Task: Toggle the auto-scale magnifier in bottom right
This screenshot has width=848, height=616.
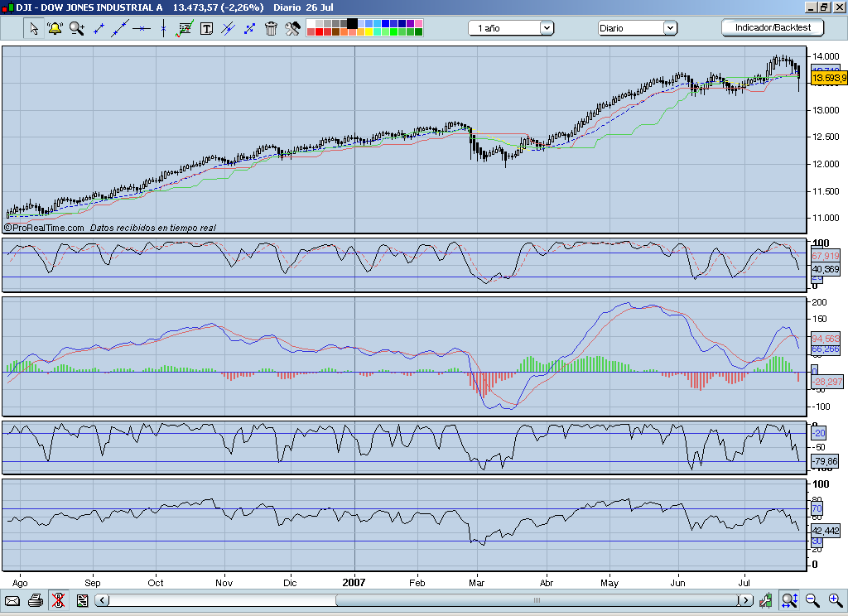Action: pyautogui.click(x=789, y=600)
